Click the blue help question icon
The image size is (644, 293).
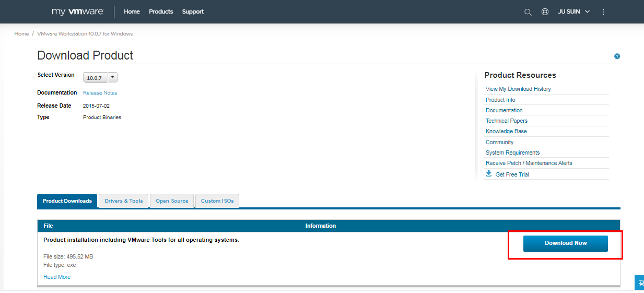point(617,56)
